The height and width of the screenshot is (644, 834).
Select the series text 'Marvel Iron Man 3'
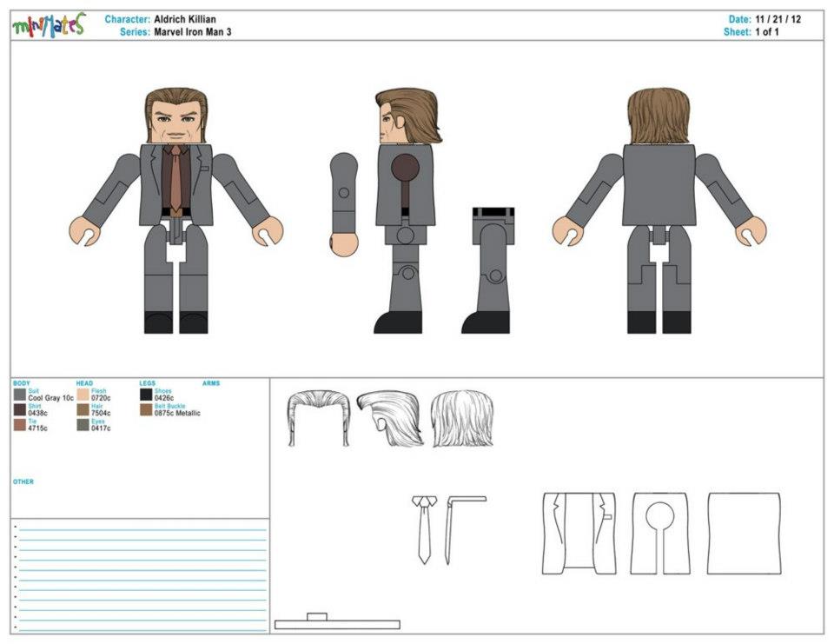point(193,32)
